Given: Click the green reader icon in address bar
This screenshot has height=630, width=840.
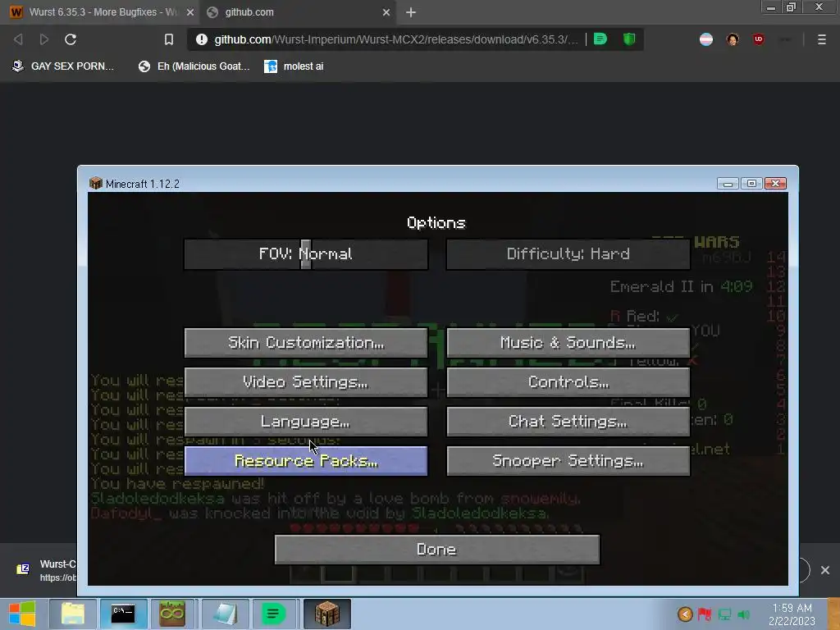Looking at the screenshot, I should [600, 39].
